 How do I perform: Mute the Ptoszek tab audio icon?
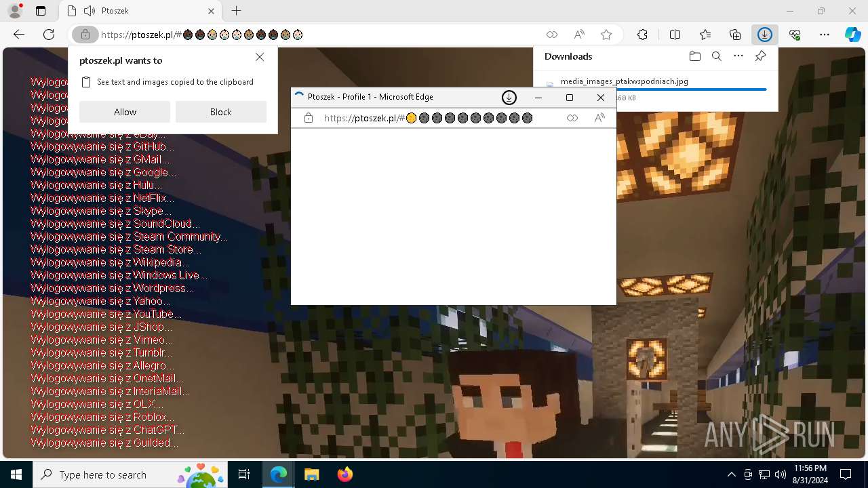[90, 11]
